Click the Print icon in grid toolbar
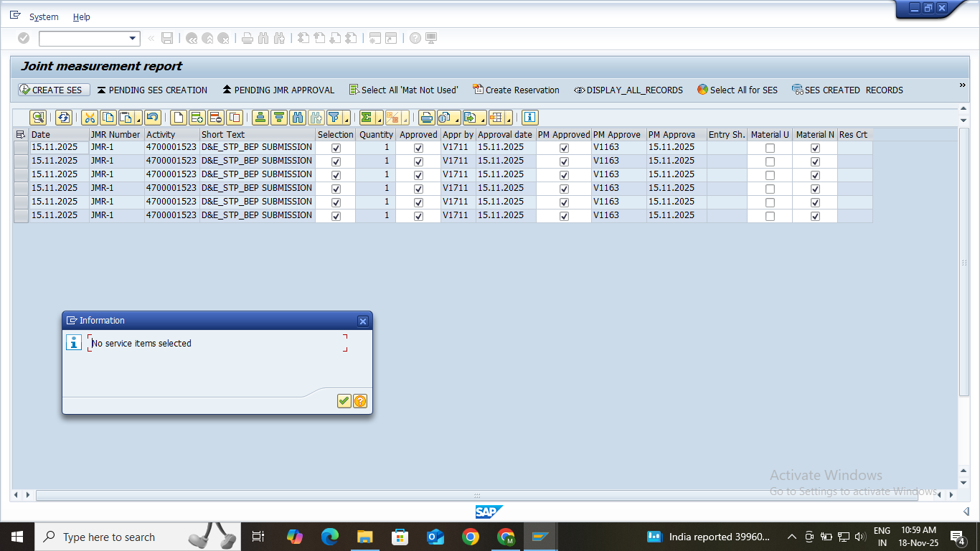This screenshot has height=551, width=980. [427, 118]
